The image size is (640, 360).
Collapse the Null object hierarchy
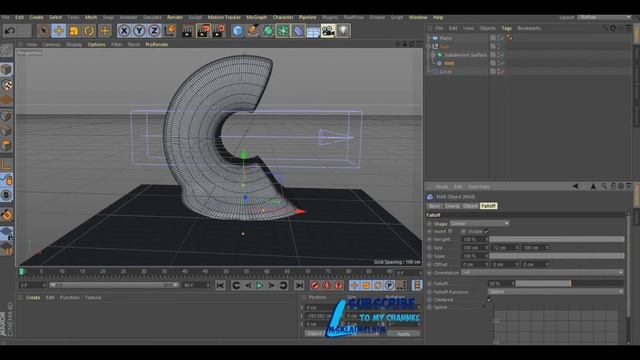tap(429, 46)
